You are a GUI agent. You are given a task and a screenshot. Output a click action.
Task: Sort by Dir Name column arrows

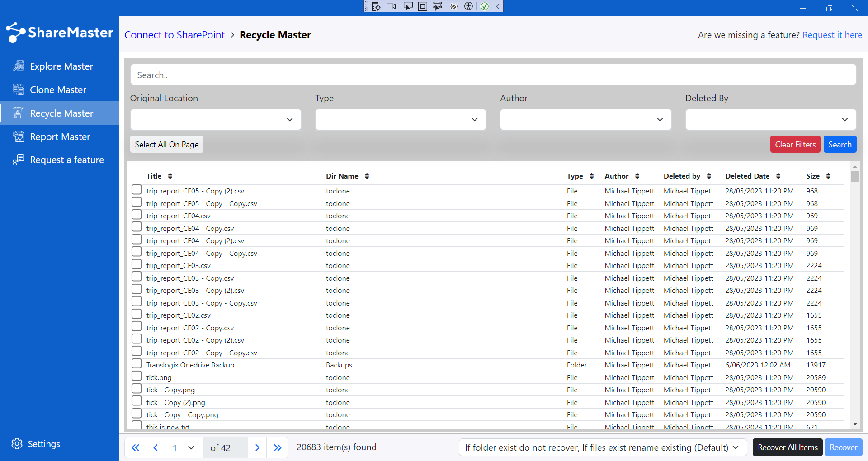pyautogui.click(x=367, y=176)
